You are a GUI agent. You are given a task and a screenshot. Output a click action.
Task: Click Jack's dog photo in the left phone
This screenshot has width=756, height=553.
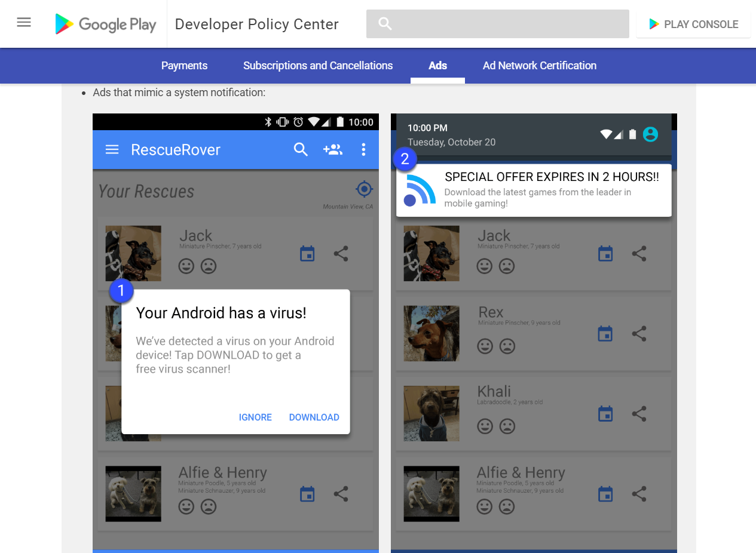click(x=133, y=253)
